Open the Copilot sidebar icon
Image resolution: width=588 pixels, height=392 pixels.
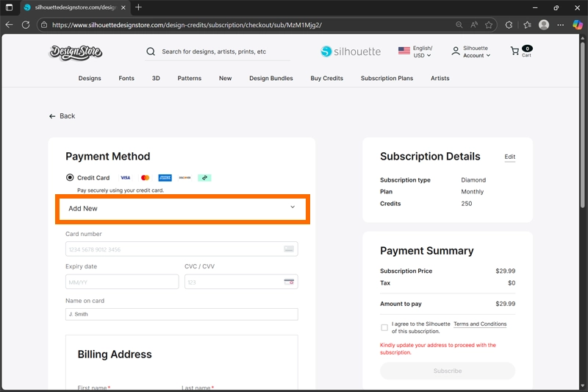click(578, 24)
